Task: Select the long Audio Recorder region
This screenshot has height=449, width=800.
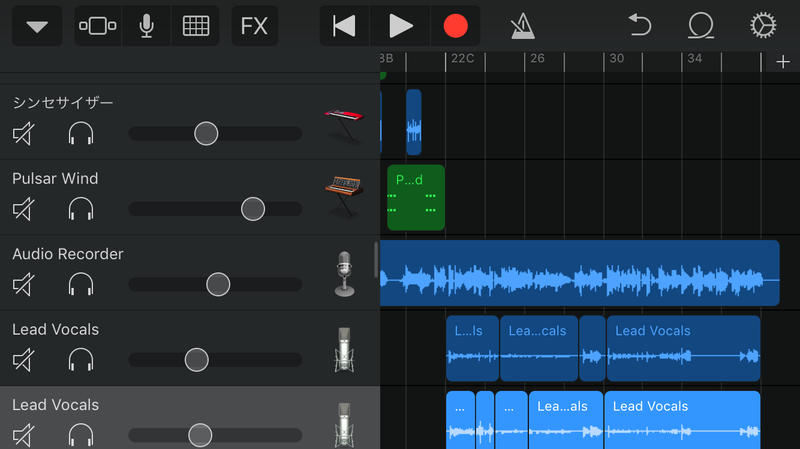Action: click(580, 273)
